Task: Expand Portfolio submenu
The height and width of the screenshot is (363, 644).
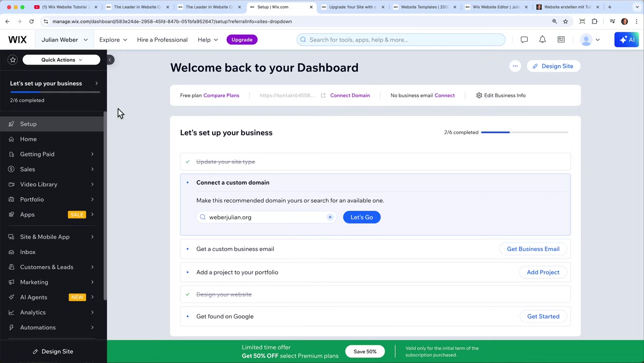Action: (92, 200)
